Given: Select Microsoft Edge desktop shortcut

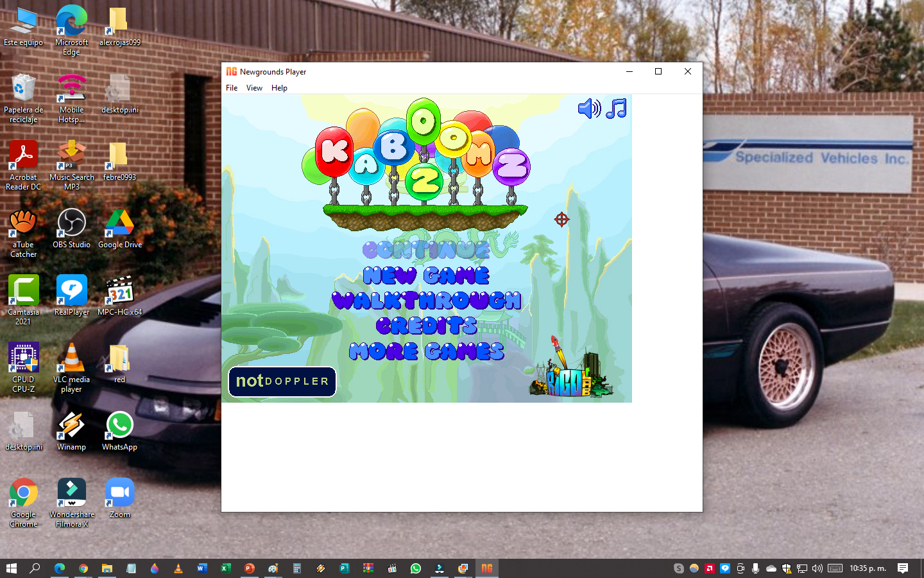Looking at the screenshot, I should (x=72, y=30).
